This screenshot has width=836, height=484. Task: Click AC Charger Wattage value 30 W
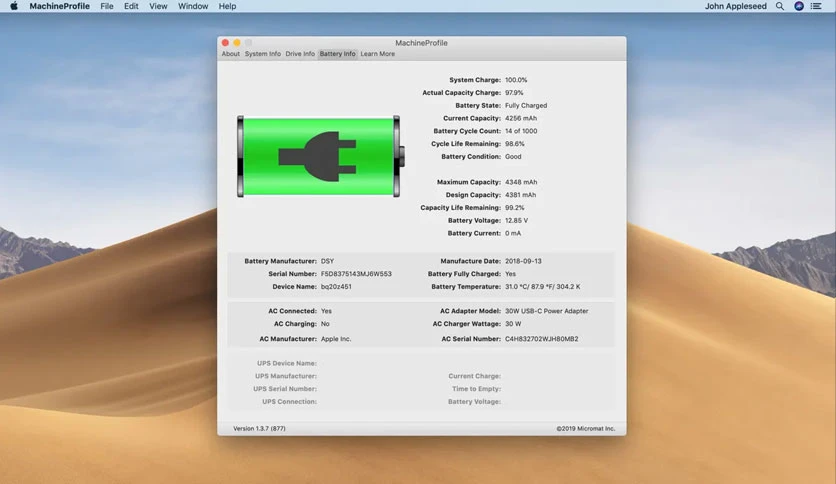[513, 324]
